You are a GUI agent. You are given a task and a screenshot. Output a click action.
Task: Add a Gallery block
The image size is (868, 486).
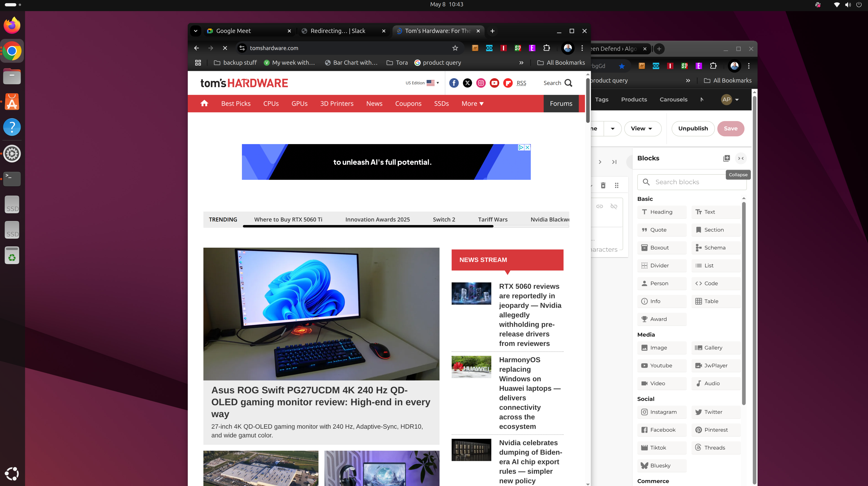(x=716, y=348)
